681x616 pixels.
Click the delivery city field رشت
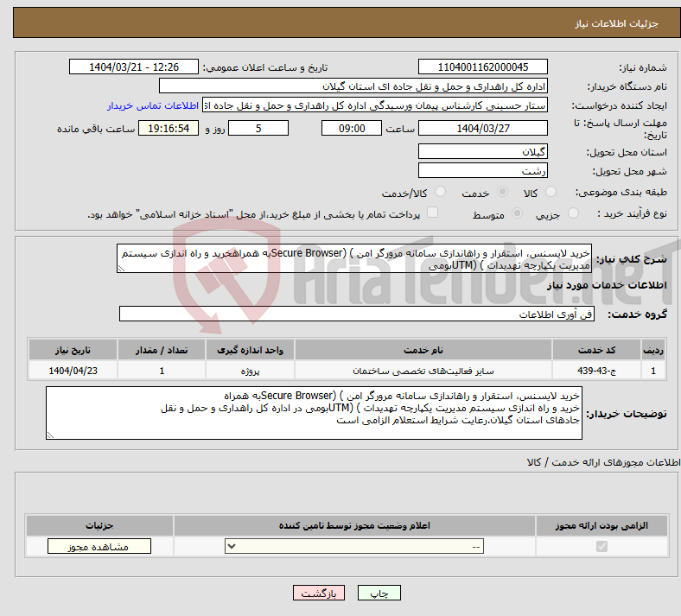click(x=482, y=170)
